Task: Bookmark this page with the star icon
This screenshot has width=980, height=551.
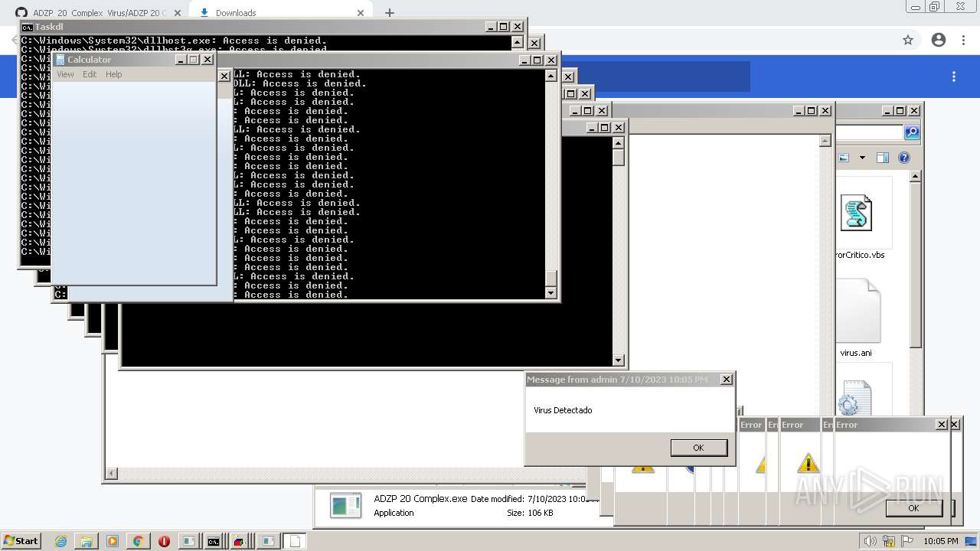Action: (x=908, y=40)
